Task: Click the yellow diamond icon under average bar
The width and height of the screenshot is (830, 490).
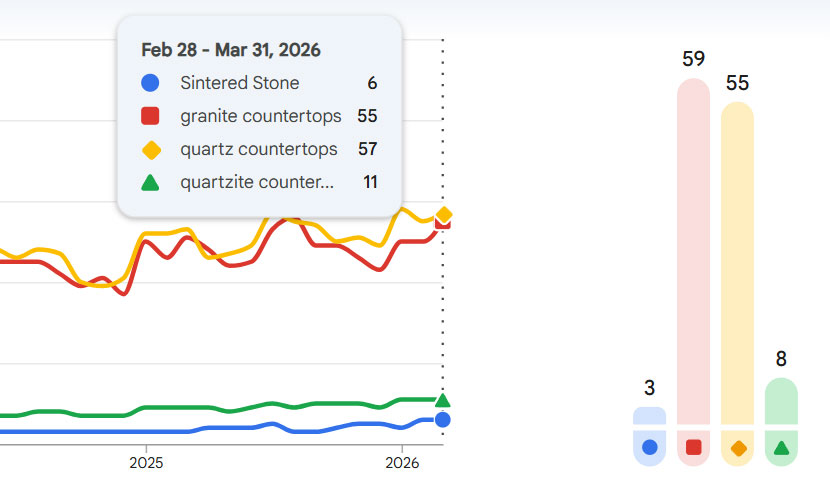Action: [738, 448]
